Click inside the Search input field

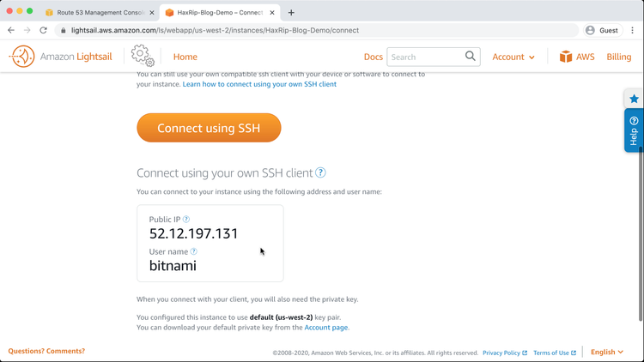click(x=425, y=57)
